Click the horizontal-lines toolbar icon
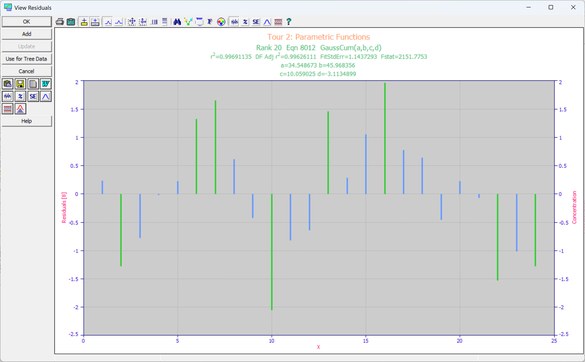 [165, 22]
